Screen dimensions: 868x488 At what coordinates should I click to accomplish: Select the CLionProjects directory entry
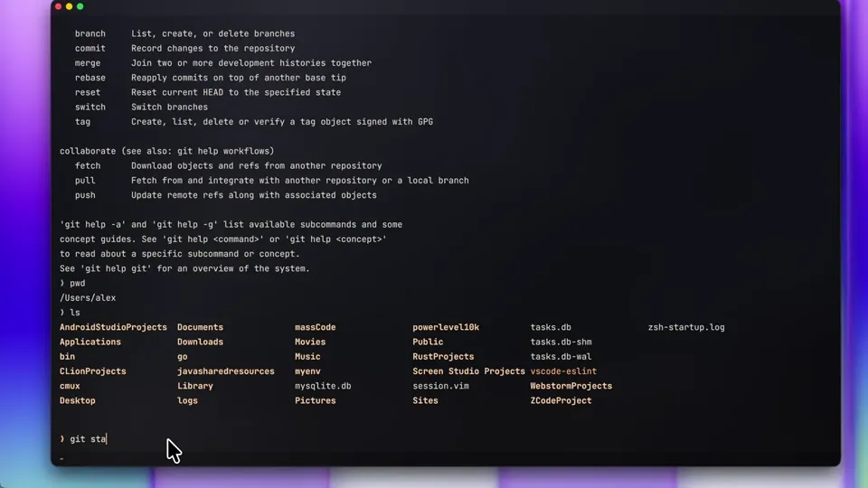tap(92, 371)
